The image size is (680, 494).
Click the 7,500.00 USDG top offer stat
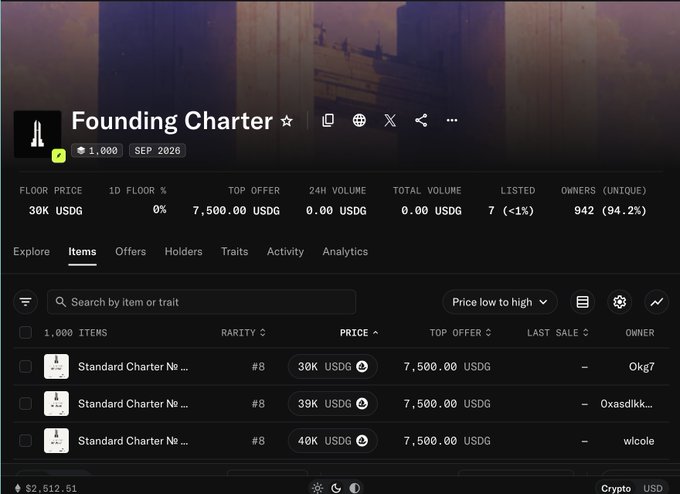[x=236, y=210]
